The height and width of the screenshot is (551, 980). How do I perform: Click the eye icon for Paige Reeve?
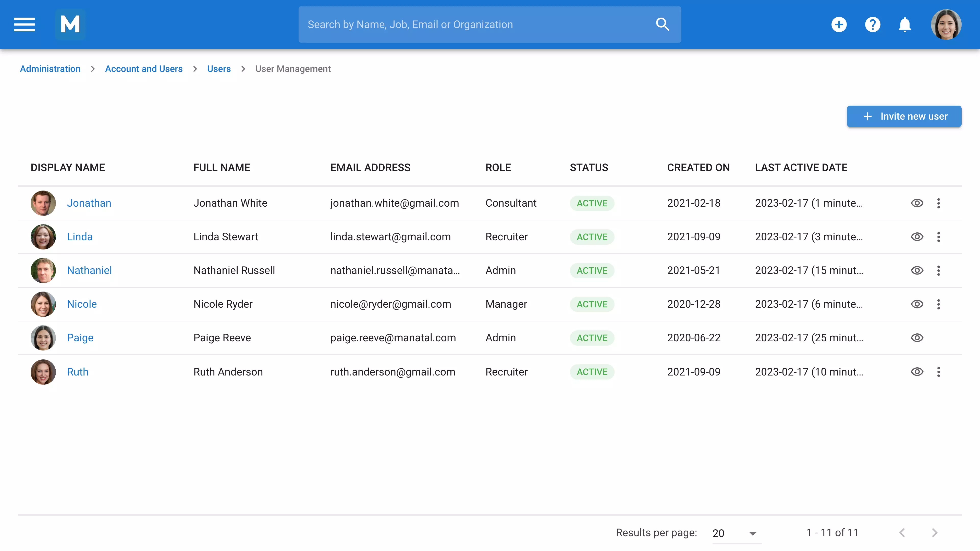click(917, 338)
